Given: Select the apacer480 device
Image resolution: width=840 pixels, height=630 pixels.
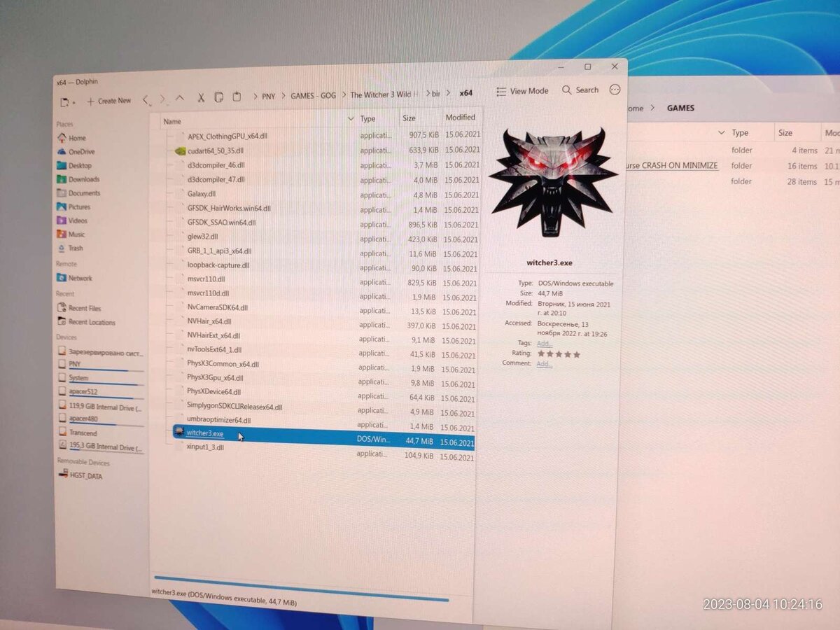Looking at the screenshot, I should 100,419.
